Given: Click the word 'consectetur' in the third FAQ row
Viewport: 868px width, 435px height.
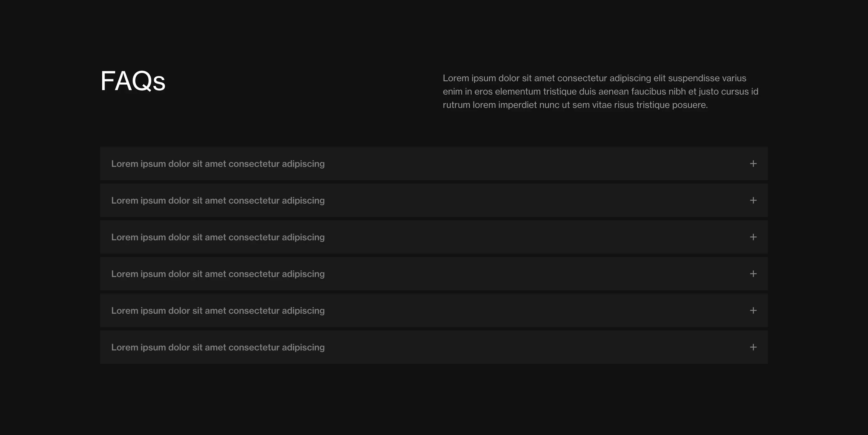Looking at the screenshot, I should 254,237.
